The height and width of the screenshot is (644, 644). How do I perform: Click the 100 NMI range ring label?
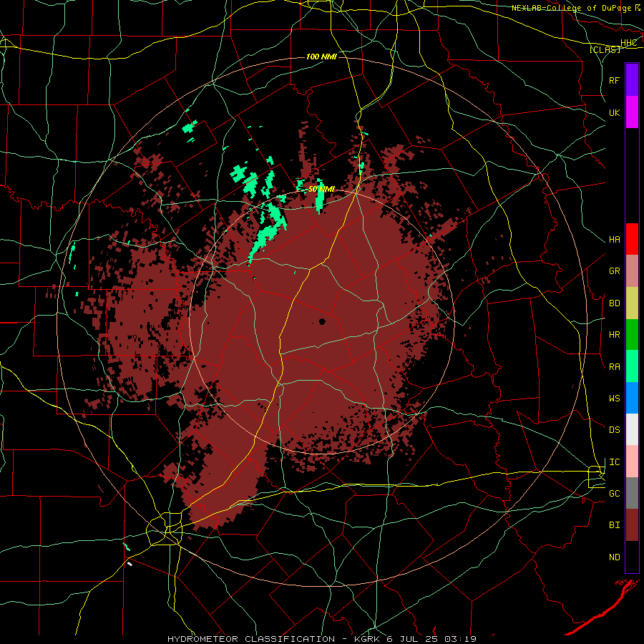tap(321, 57)
